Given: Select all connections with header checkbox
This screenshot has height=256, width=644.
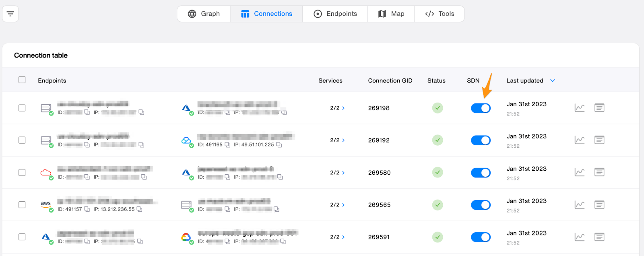Looking at the screenshot, I should coord(22,80).
